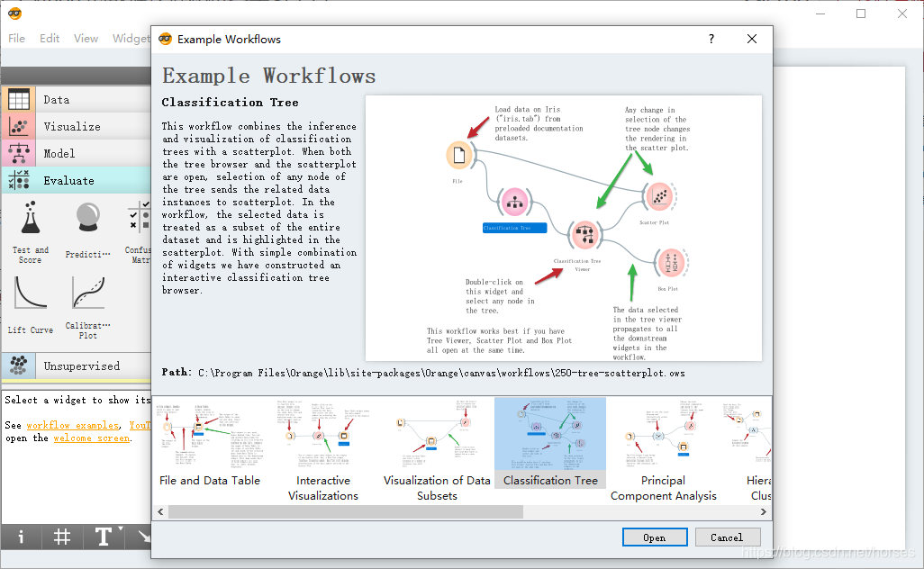The width and height of the screenshot is (924, 569).
Task: Toggle the grid '#' canvas toolbar icon
Action: pos(62,537)
